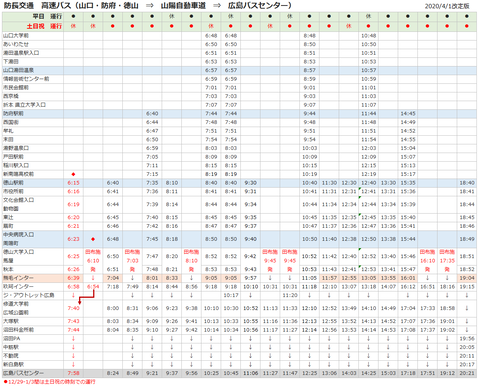
Task: Select the 16:51 time at 玖珂インター
Action: [427, 287]
